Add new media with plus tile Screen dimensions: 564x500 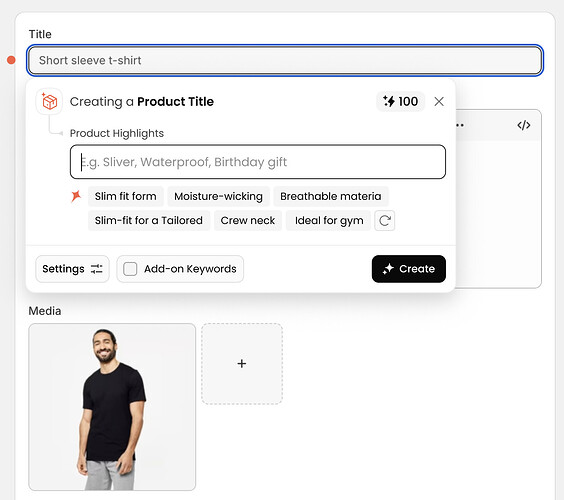[242, 364]
